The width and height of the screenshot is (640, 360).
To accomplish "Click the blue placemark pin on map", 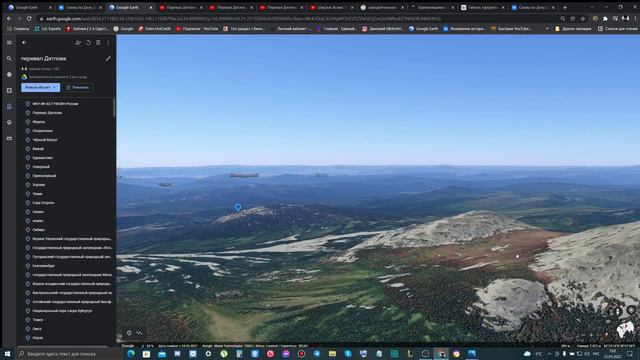I will click(238, 207).
